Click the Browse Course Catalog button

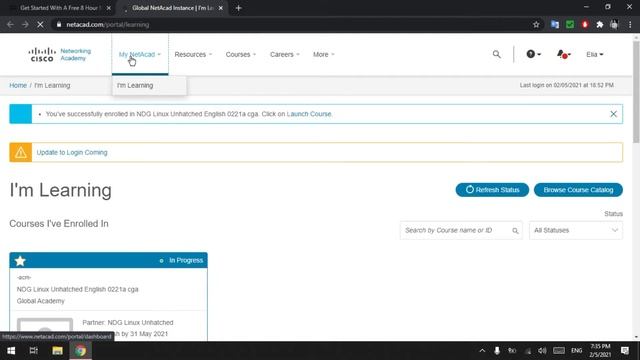[578, 190]
